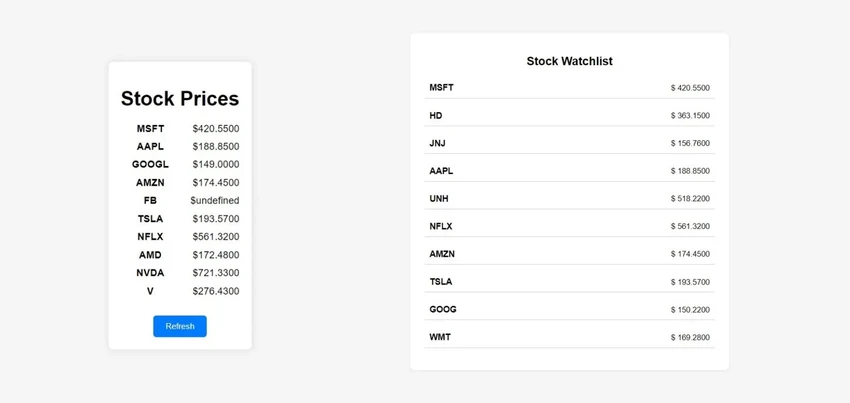This screenshot has width=850, height=403.
Task: Select the $undefined price value
Action: pos(215,200)
